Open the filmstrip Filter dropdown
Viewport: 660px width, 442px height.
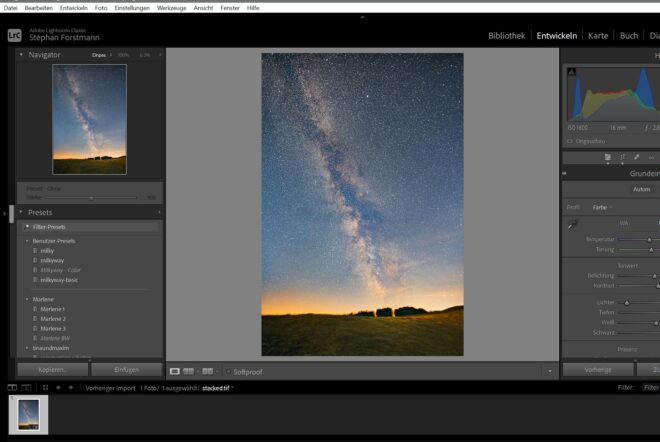pos(651,388)
